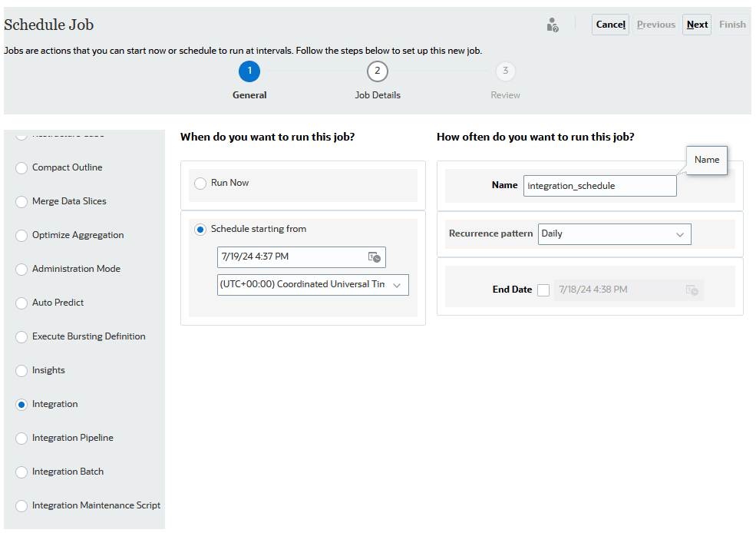Choose Integration Maintenance Script option
Image resolution: width=756 pixels, height=533 pixels.
click(21, 506)
